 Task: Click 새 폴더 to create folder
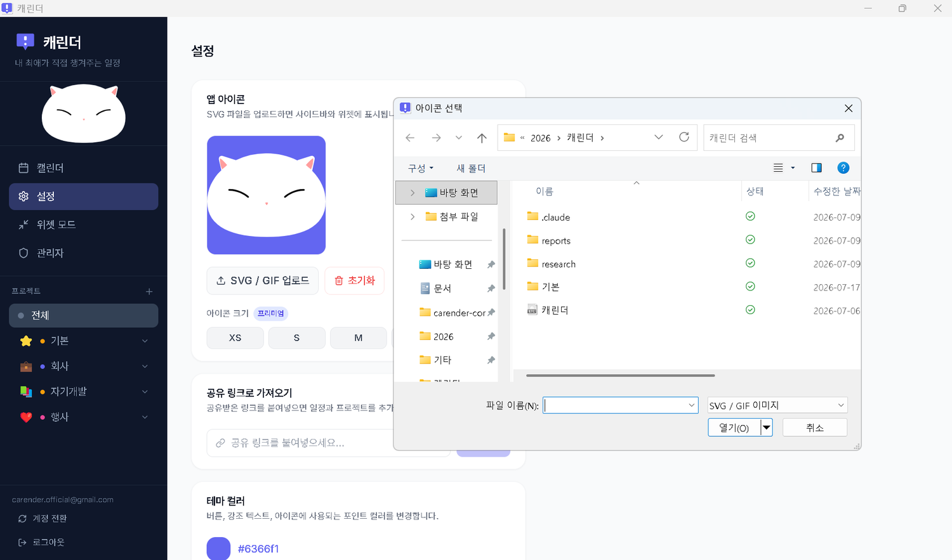coord(471,169)
